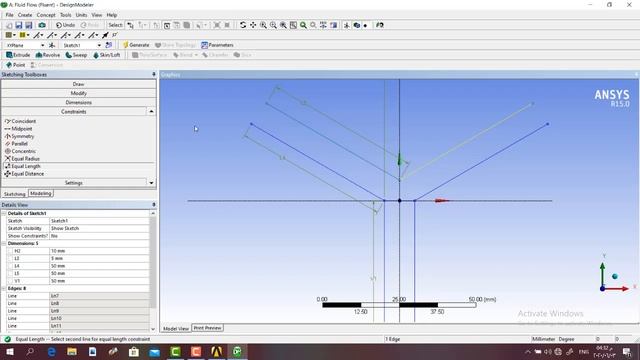Viewport: 640px width, 360px height.
Task: Select the Equal Distance constraint
Action: pos(24,174)
